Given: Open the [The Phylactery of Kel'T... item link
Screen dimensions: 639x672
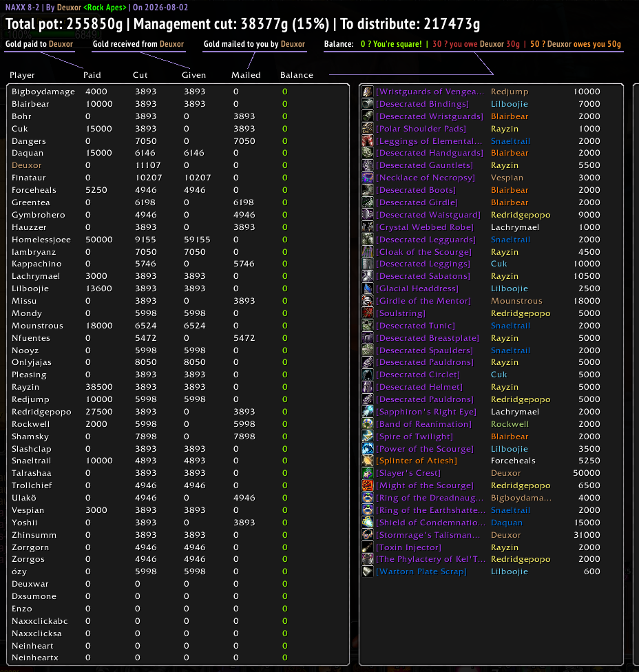Looking at the screenshot, I should pos(431,560).
